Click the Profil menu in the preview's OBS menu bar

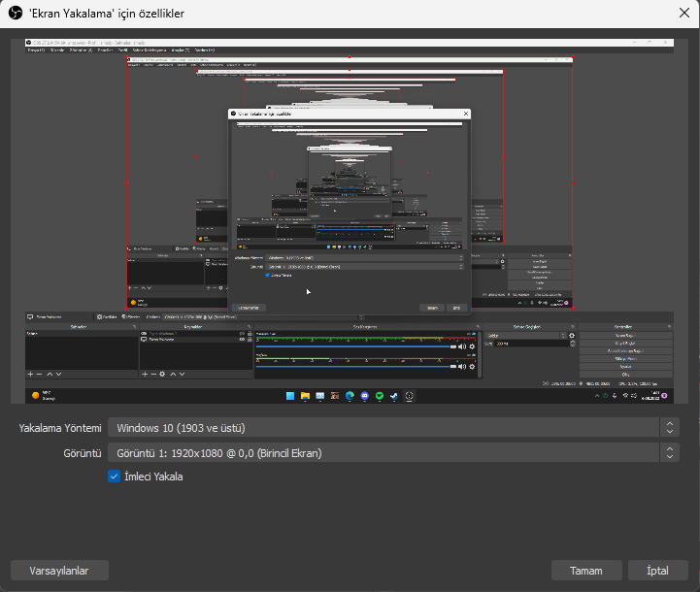coord(122,49)
